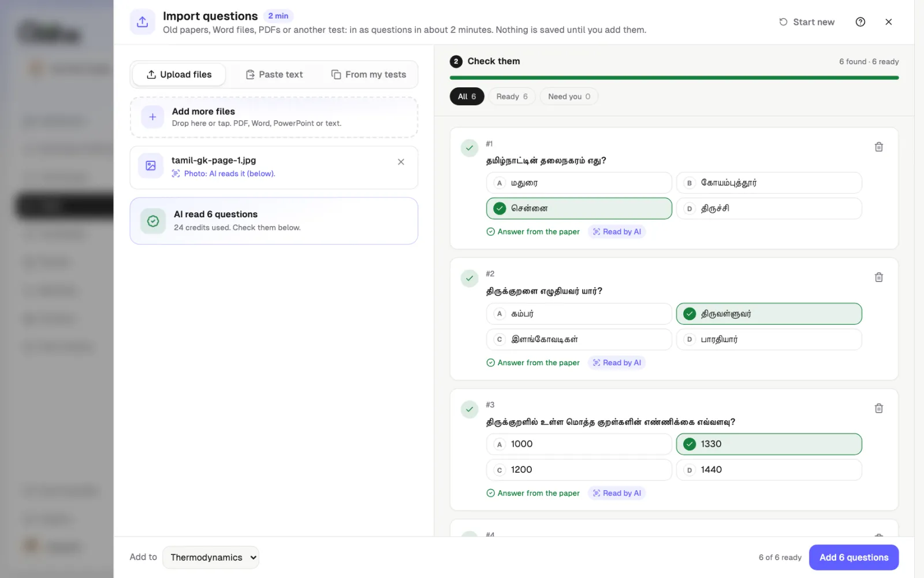Click Read by AI badge on question #1

[x=616, y=232]
